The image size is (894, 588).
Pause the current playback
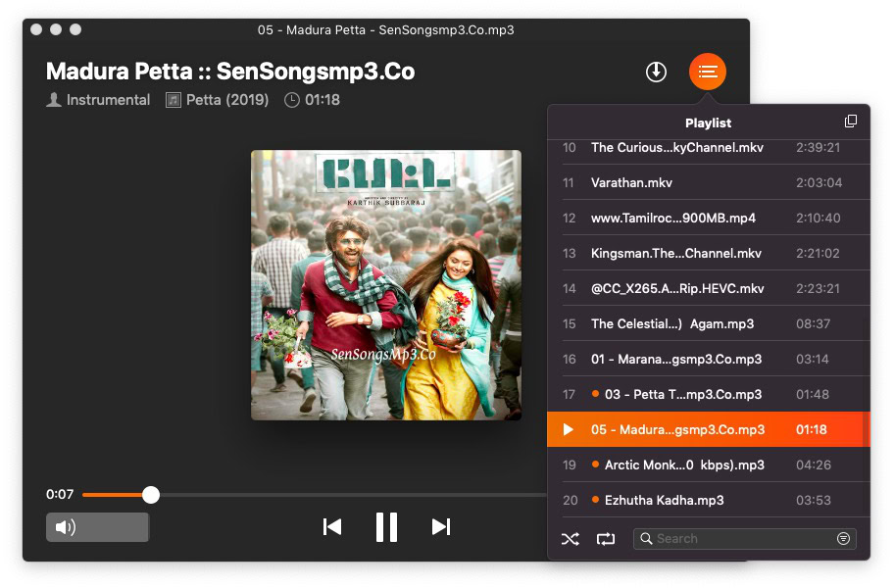386,527
